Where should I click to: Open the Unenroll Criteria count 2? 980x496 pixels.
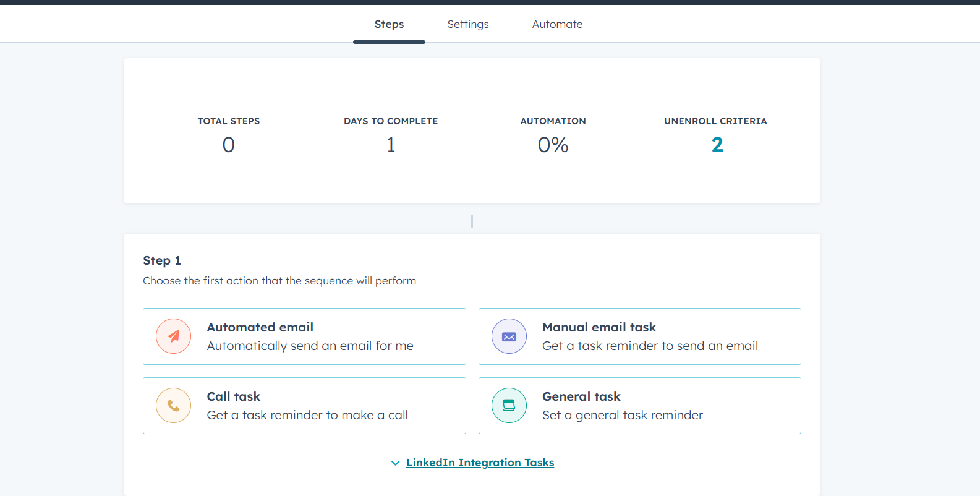click(x=717, y=145)
